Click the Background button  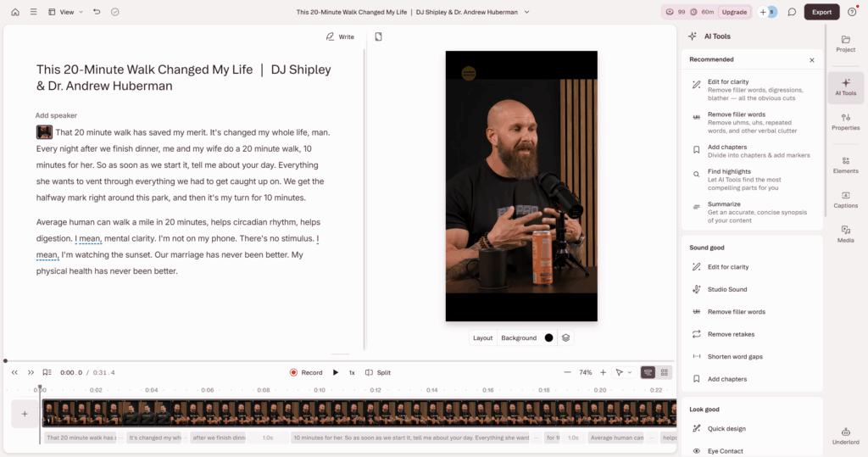pyautogui.click(x=519, y=338)
